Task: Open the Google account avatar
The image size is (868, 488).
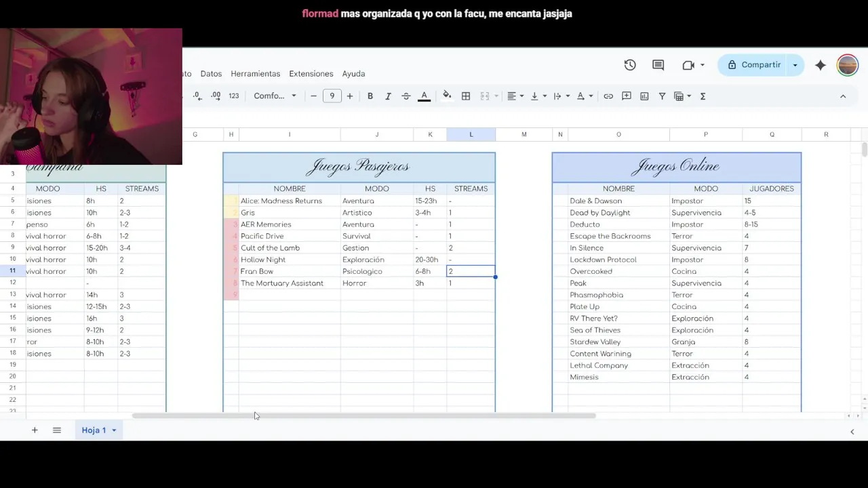Action: (x=848, y=65)
